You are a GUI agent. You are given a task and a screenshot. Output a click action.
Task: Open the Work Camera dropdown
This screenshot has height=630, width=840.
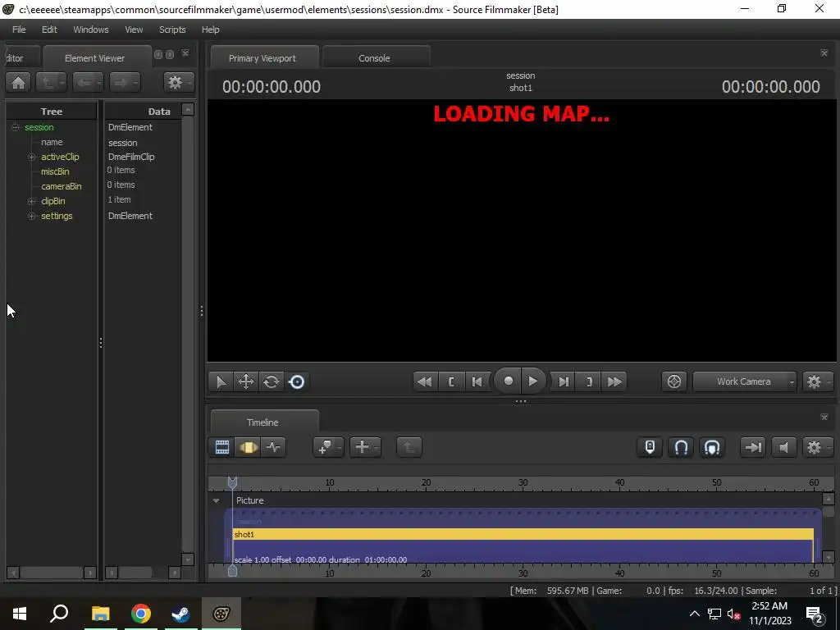745,382
